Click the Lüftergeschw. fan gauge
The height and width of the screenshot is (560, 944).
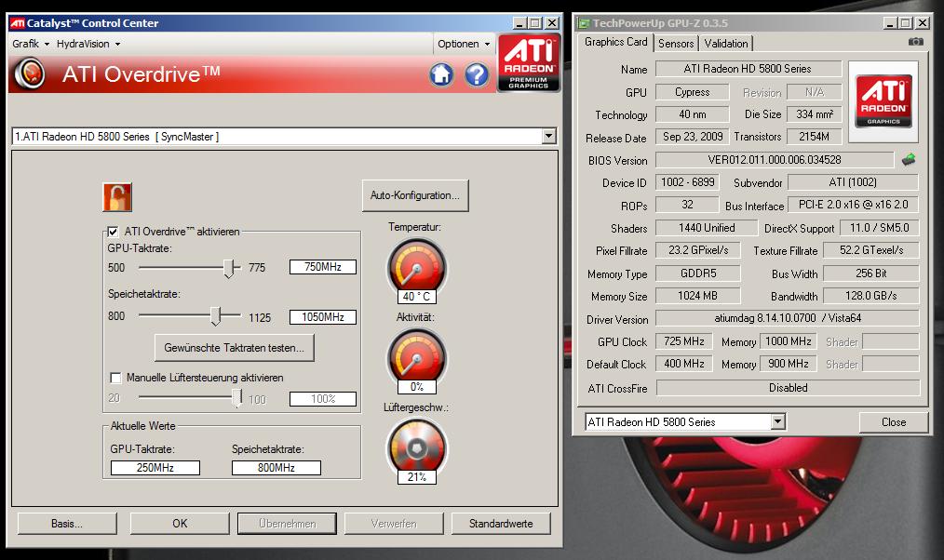[x=417, y=447]
